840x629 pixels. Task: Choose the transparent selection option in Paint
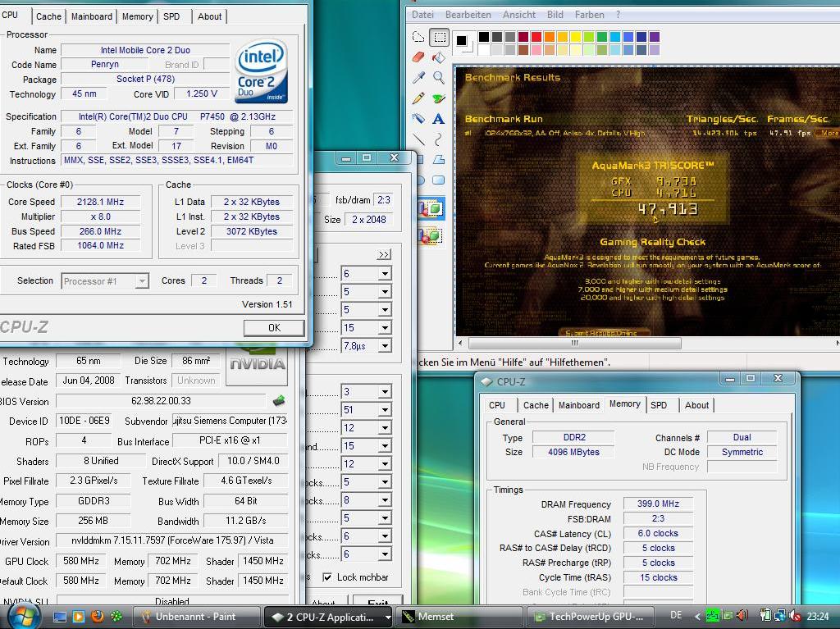point(431,235)
